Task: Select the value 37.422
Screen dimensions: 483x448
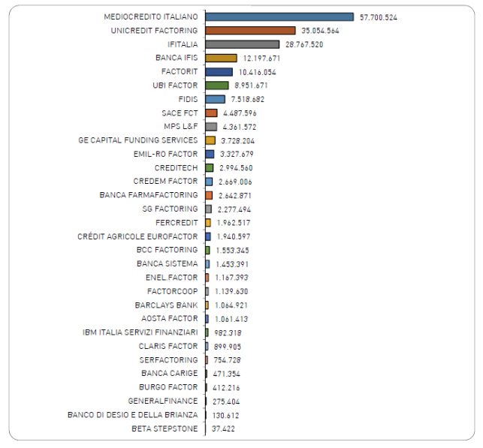Action: (x=223, y=428)
